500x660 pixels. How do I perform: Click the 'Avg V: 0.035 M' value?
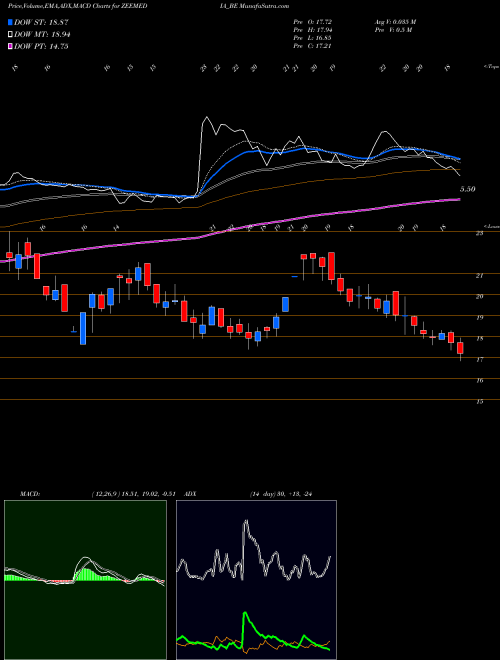point(394,22)
